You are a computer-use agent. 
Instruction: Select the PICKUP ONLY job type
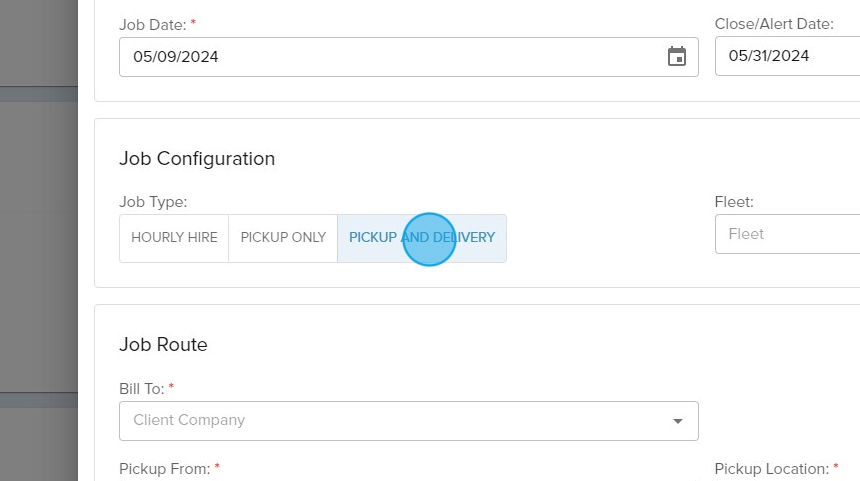point(283,238)
